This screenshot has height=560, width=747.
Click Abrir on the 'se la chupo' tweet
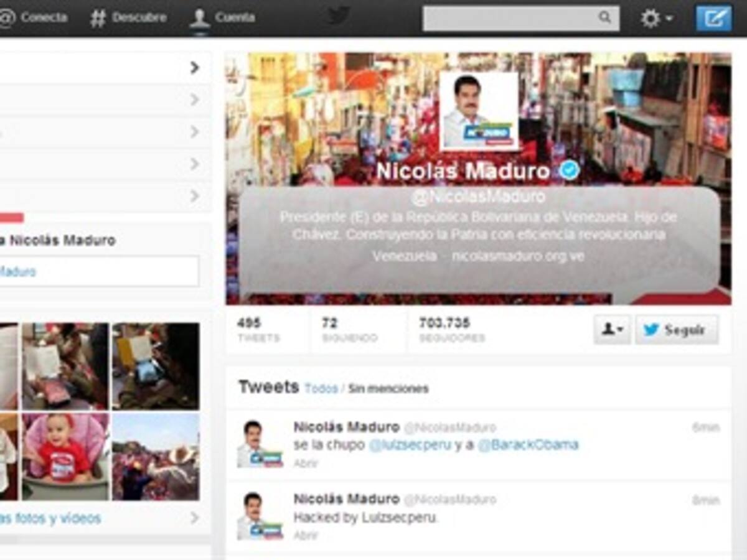click(306, 464)
